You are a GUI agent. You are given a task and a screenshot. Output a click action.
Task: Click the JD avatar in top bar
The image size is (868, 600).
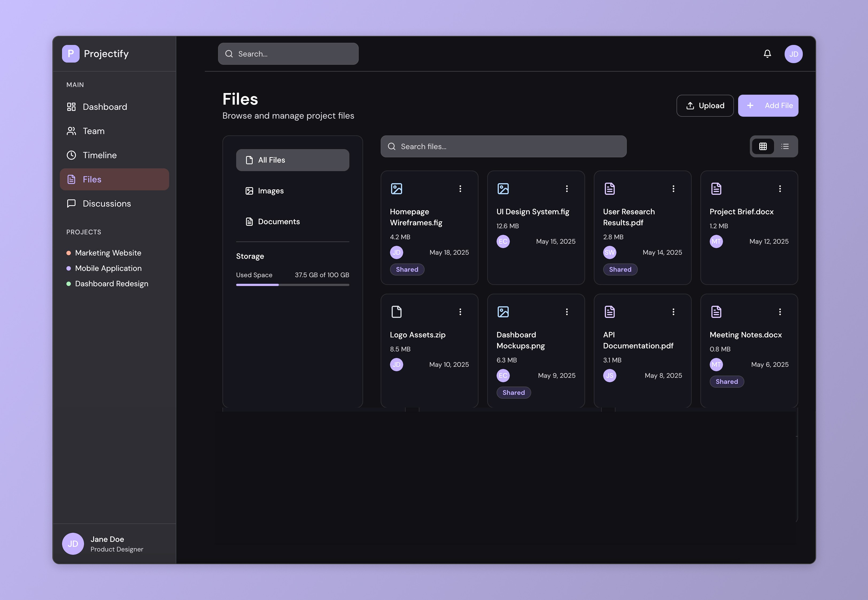(793, 54)
